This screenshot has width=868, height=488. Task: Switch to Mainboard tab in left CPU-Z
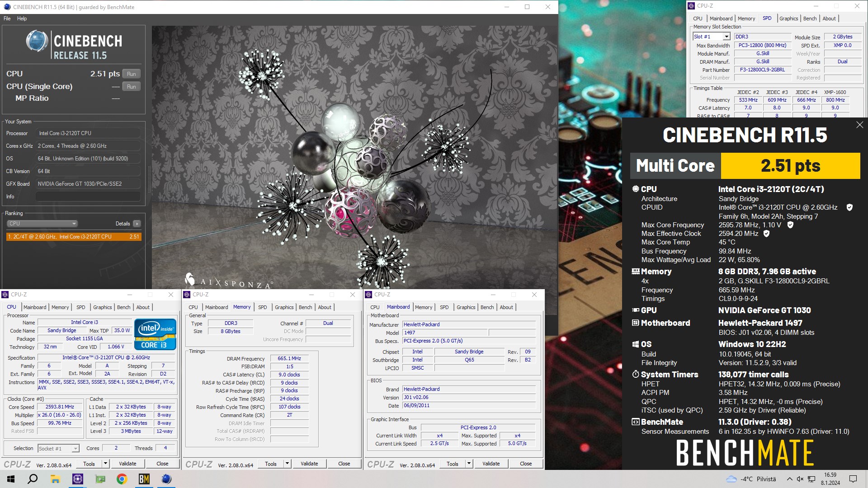[x=35, y=307]
